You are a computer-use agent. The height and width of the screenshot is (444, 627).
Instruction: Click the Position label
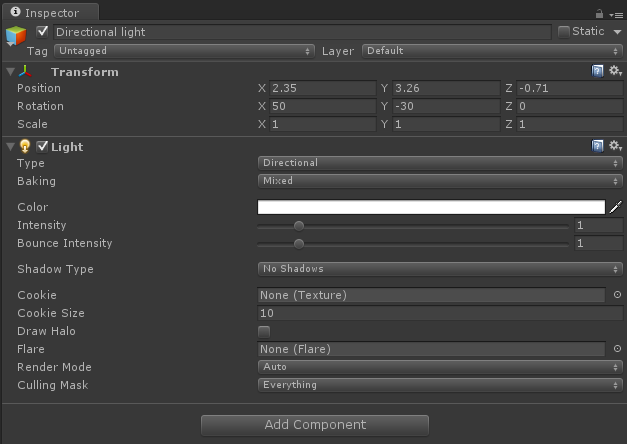39,88
